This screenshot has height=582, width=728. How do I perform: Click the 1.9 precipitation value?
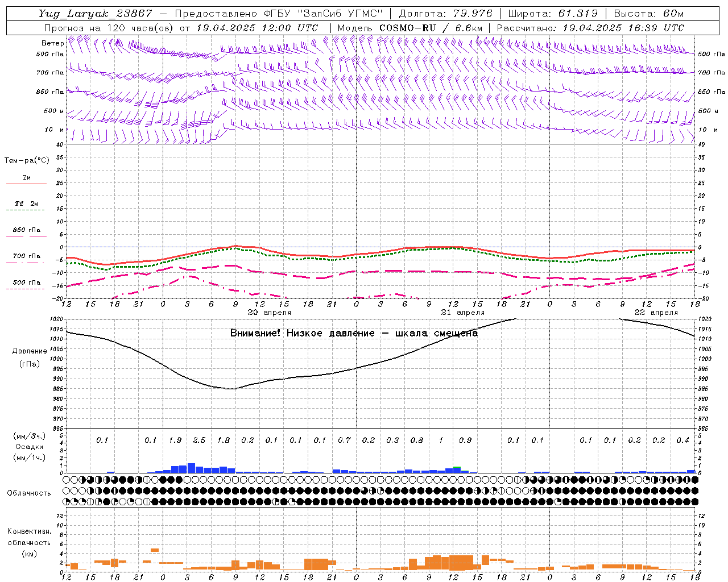tap(175, 440)
